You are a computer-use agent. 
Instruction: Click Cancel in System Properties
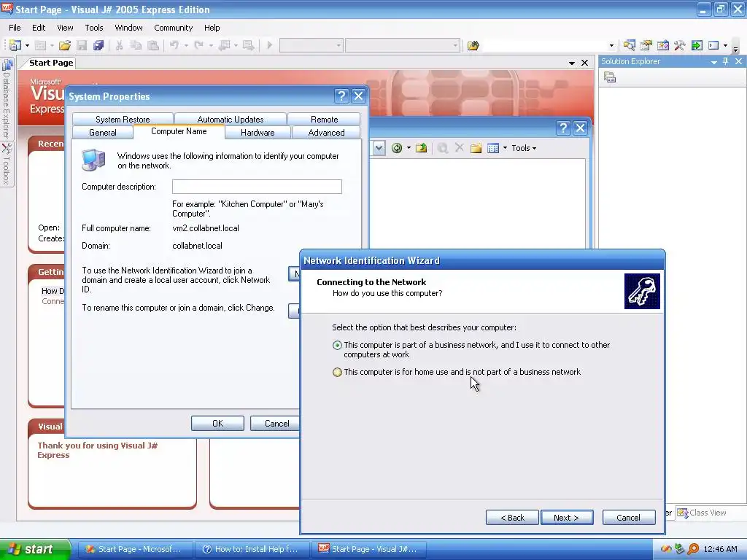(276, 424)
